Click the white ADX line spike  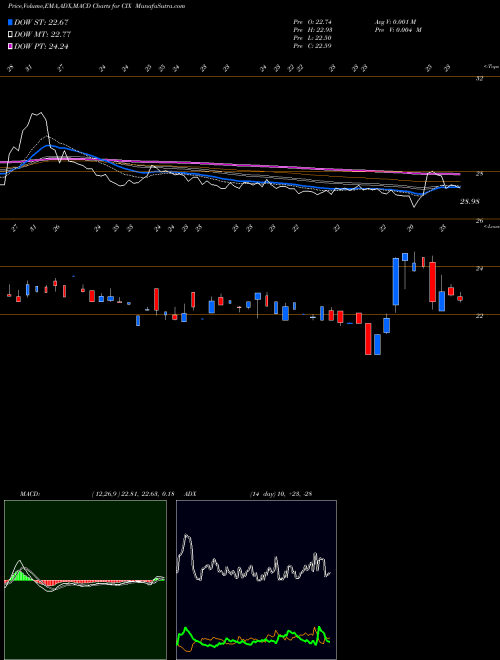pyautogui.click(x=187, y=537)
